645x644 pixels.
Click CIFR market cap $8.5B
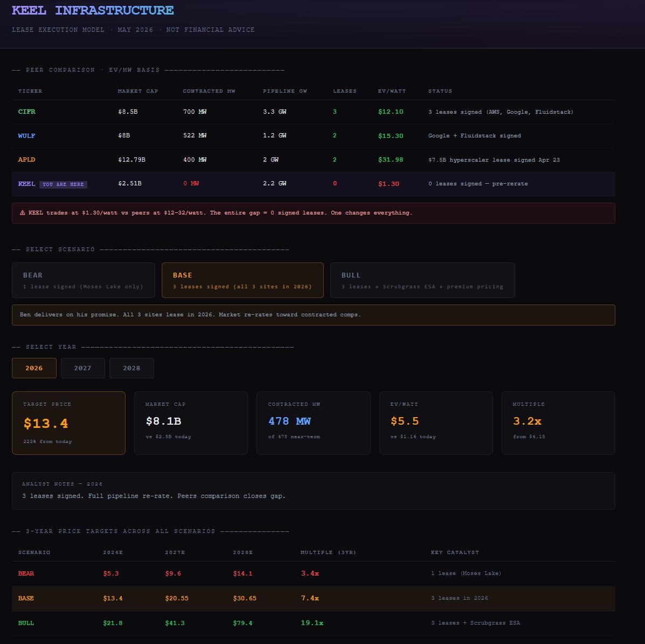[128, 112]
